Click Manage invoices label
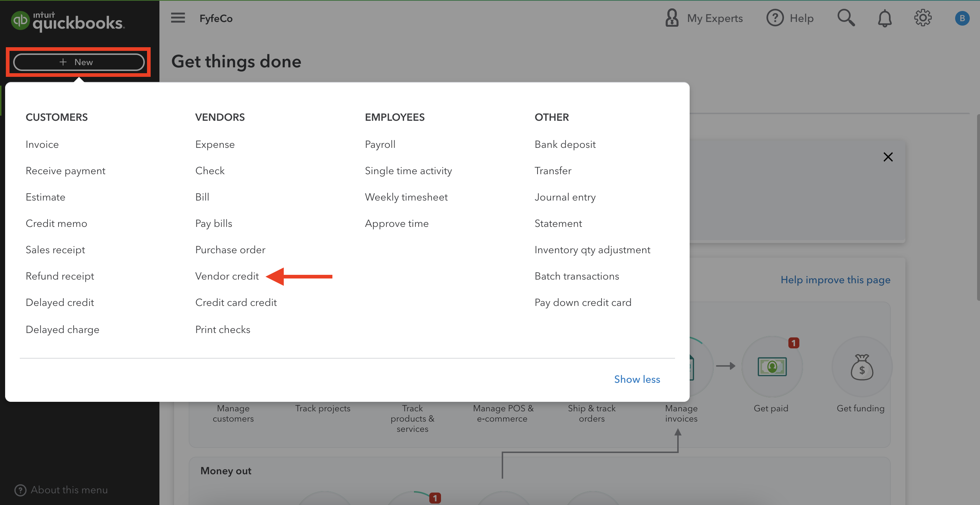The width and height of the screenshot is (980, 505). coord(681,413)
